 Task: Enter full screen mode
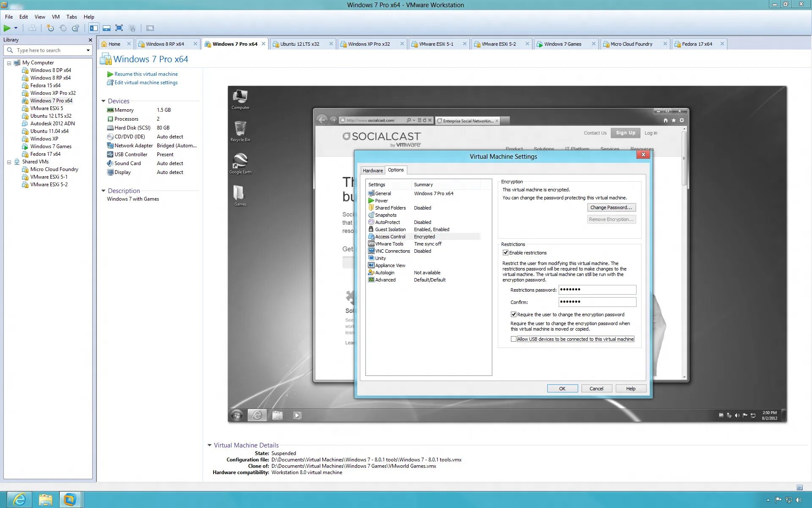pos(119,28)
